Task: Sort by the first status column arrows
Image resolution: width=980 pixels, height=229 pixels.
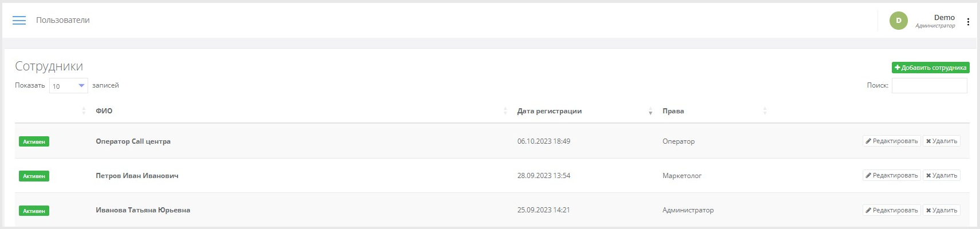Action: [x=84, y=111]
